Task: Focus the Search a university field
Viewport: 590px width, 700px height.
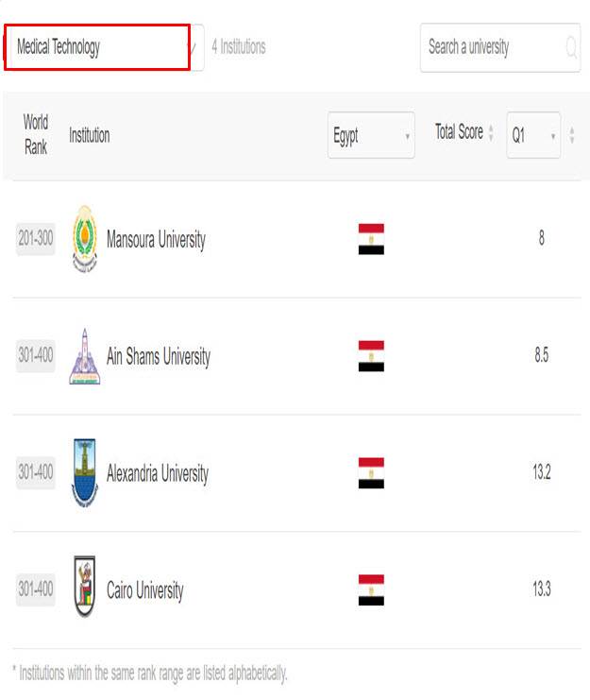Action: pos(491,47)
